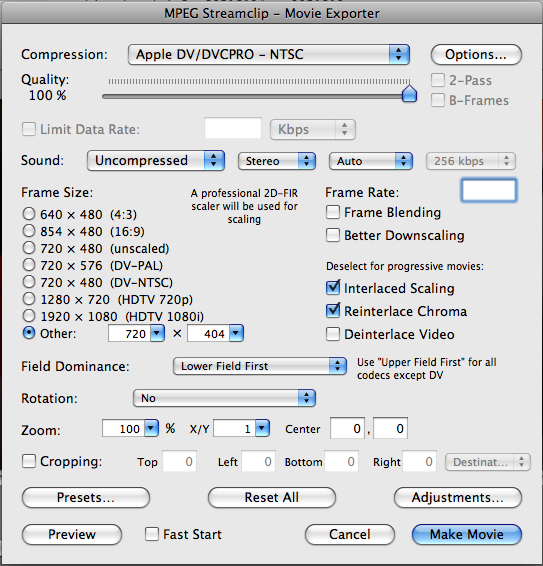The image size is (543, 566).
Task: Open the Auto sample rate dropdown
Action: click(x=370, y=161)
